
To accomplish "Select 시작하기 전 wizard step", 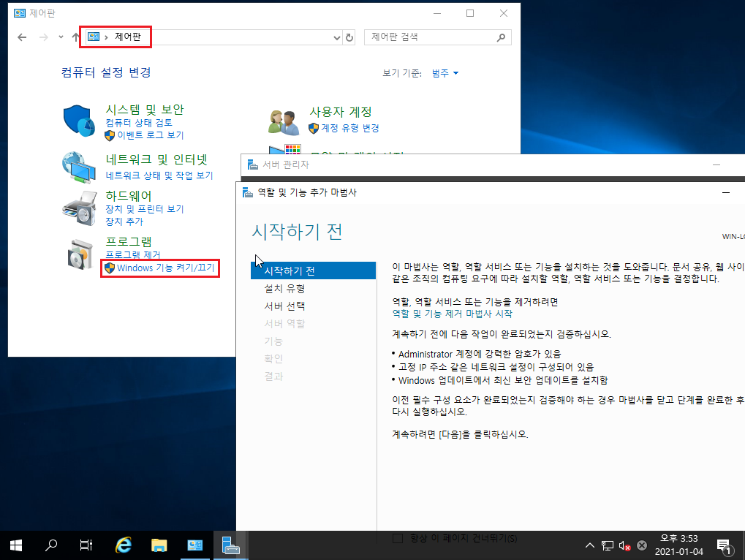I will (x=313, y=270).
